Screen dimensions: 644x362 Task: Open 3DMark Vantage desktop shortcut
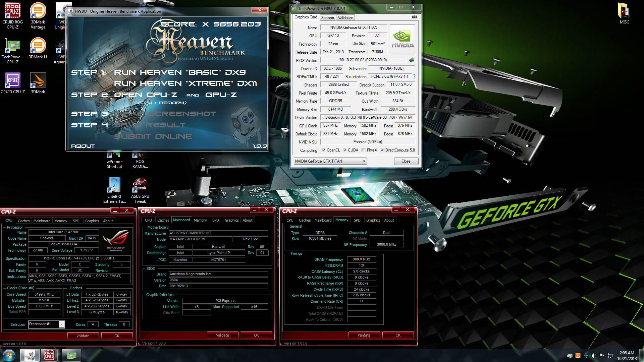pyautogui.click(x=38, y=16)
